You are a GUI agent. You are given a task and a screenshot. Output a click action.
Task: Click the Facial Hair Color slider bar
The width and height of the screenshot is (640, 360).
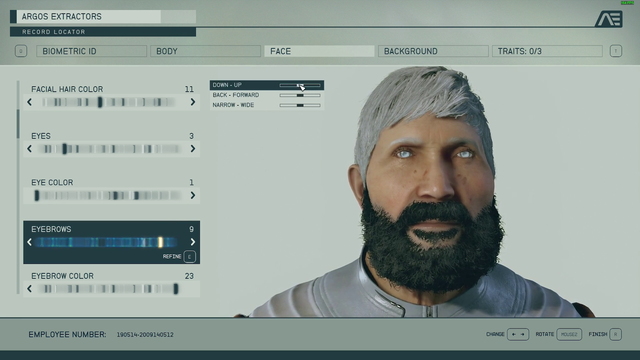[x=109, y=102]
